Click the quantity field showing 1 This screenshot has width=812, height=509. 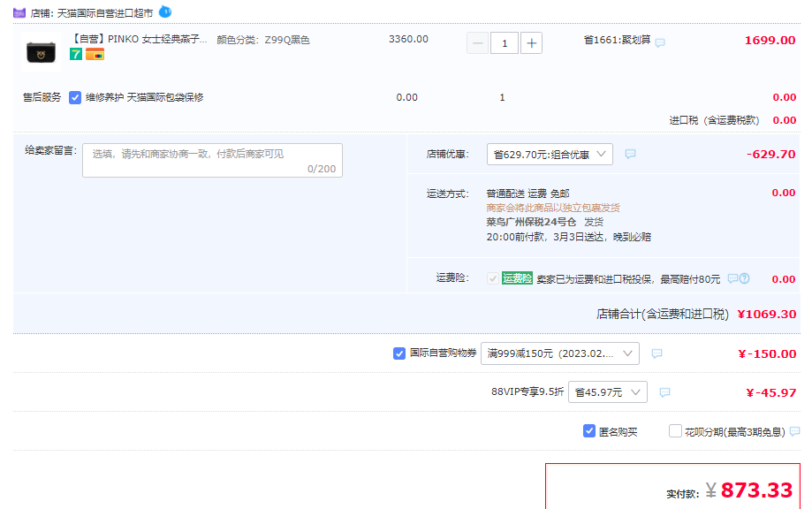505,43
